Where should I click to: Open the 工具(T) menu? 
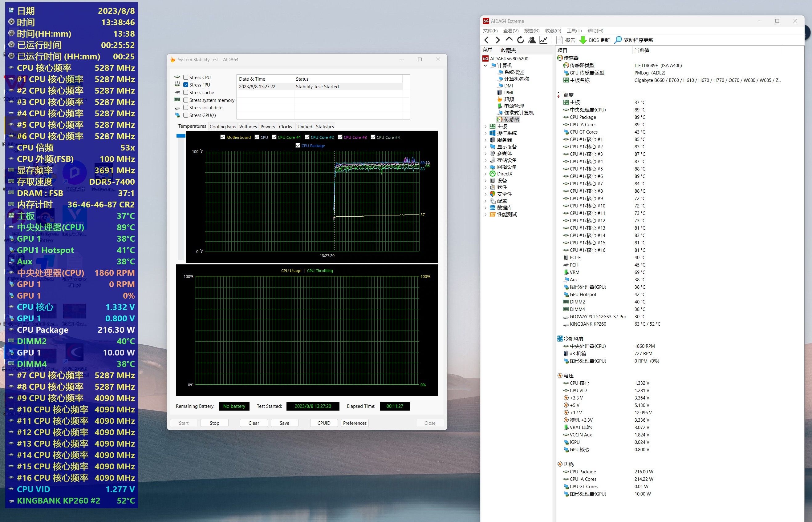[574, 30]
